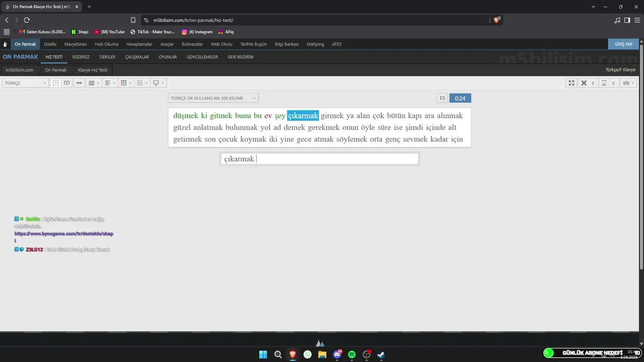
Task: Open Discord from the taskbar
Action: pos(337,354)
